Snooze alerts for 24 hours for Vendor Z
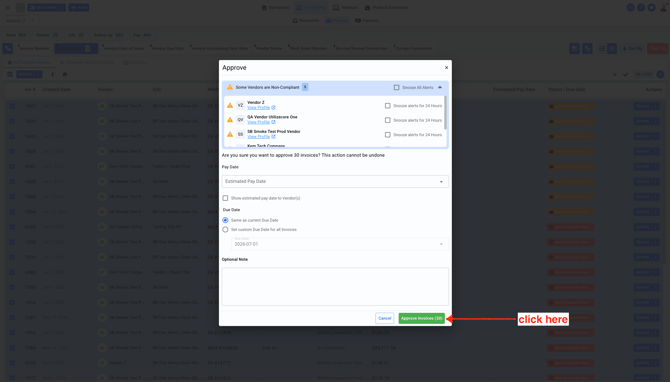 388,106
